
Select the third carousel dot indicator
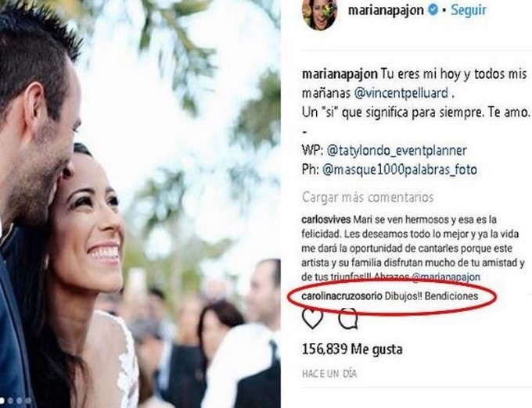(x=20, y=400)
